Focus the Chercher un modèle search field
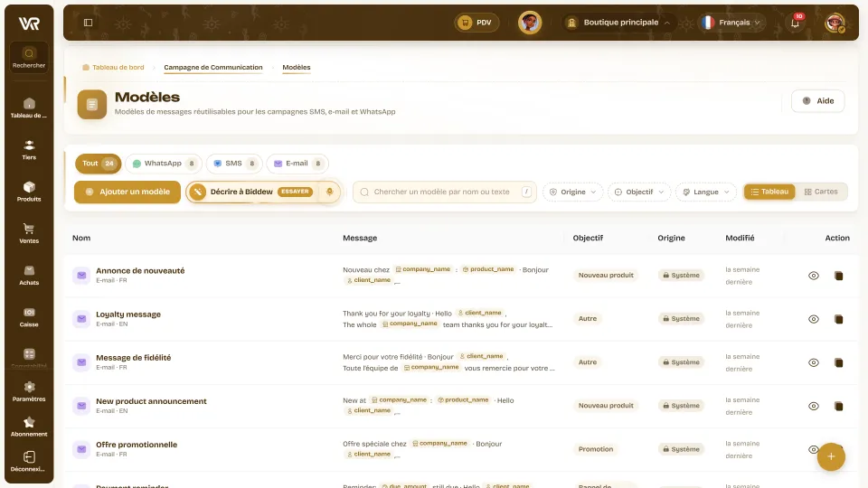 pyautogui.click(x=445, y=192)
